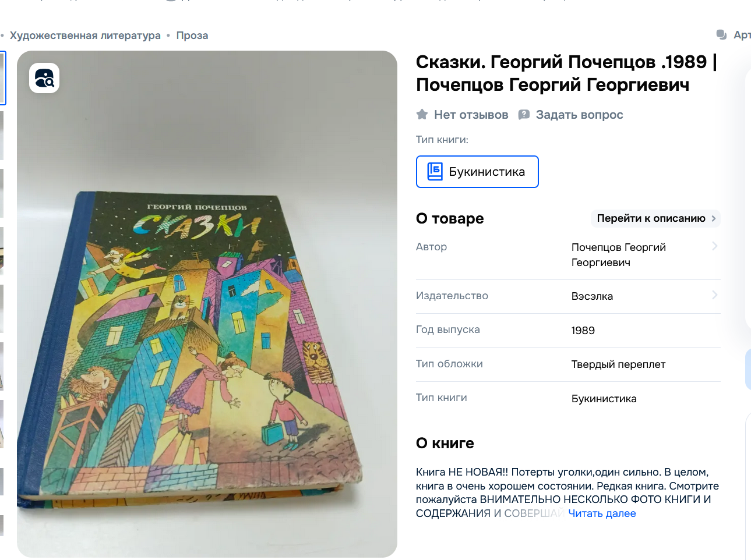Open author link Почепцов Георгий Георгиевич
Viewport: 751px width, 560px height.
[618, 255]
